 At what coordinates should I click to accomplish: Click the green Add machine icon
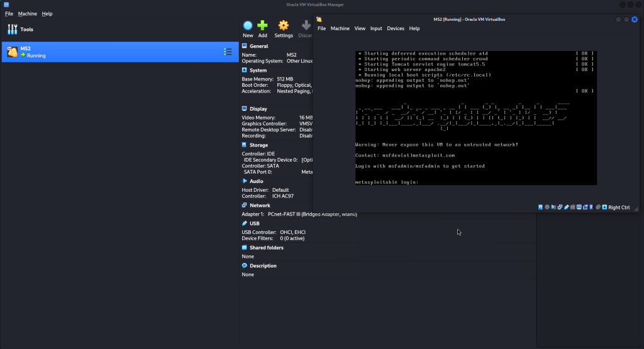[x=263, y=26]
